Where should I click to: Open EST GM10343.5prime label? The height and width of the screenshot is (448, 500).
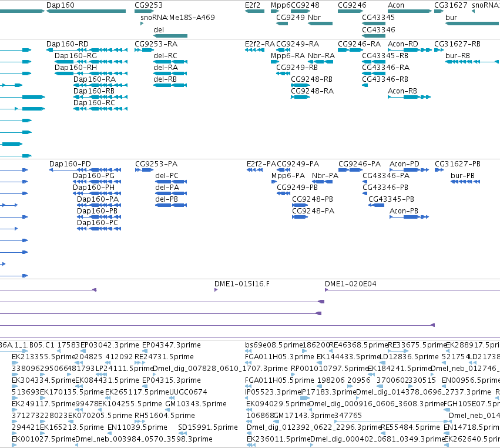[x=196, y=404]
